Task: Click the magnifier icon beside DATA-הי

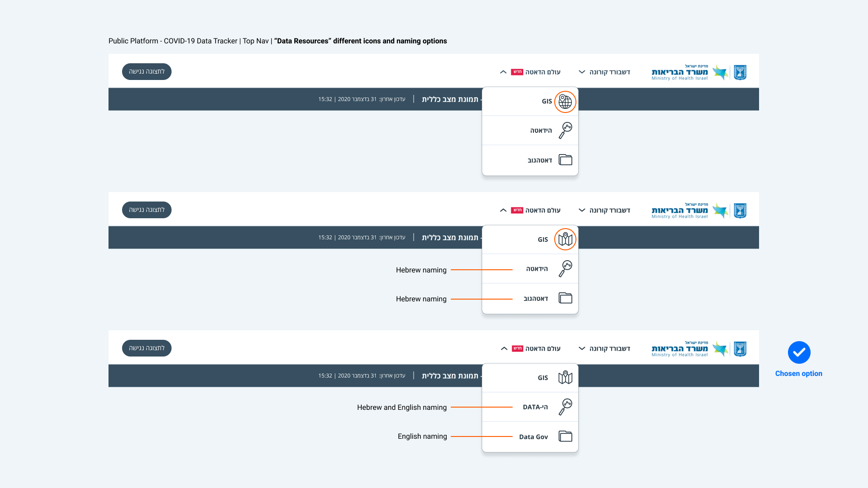Action: [565, 407]
